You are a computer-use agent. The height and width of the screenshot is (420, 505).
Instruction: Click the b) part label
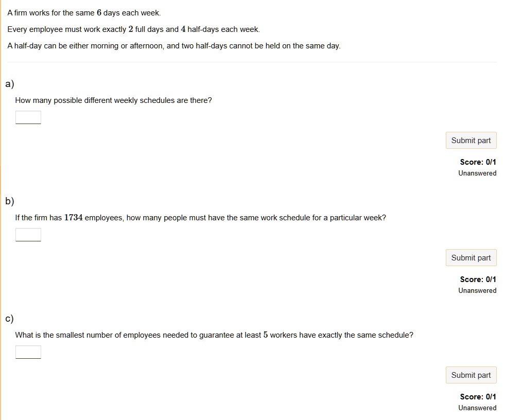coord(10,201)
